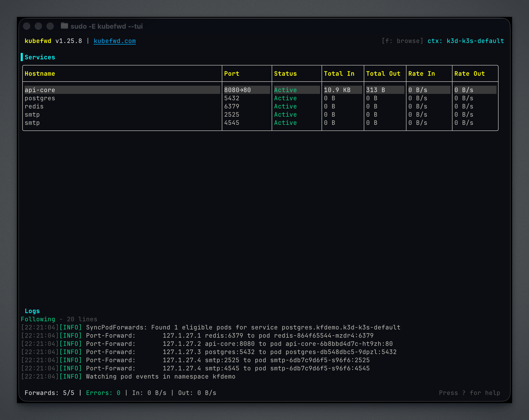Click the Rate Out column header
The height and width of the screenshot is (420, 529).
click(x=469, y=74)
